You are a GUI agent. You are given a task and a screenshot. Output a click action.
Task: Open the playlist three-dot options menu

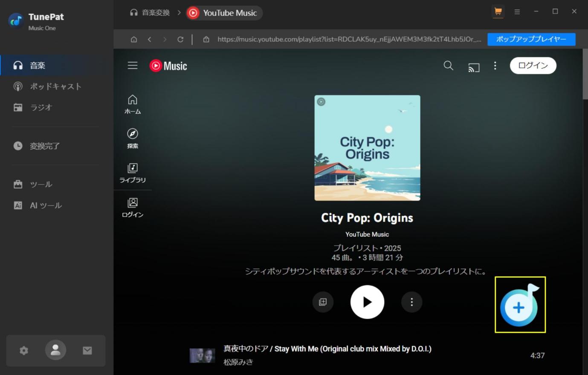(411, 302)
